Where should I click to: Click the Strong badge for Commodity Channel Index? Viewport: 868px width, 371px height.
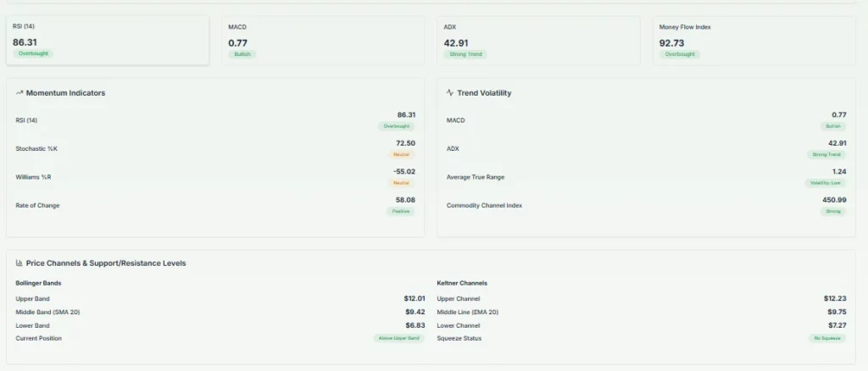(832, 211)
